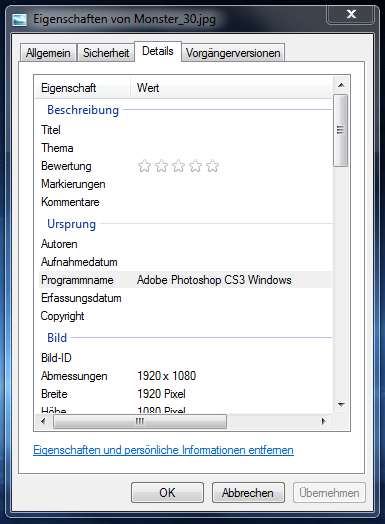Open the Sicherheit tab

(x=106, y=53)
